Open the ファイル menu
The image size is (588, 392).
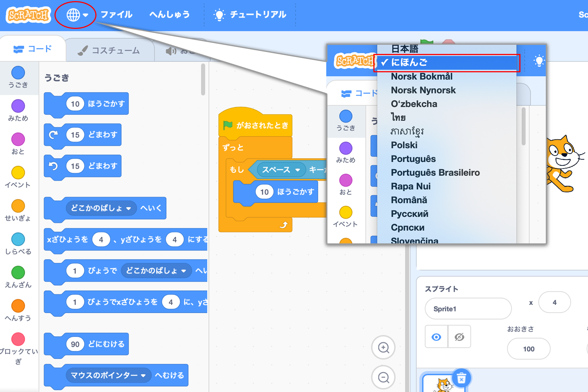(x=117, y=14)
